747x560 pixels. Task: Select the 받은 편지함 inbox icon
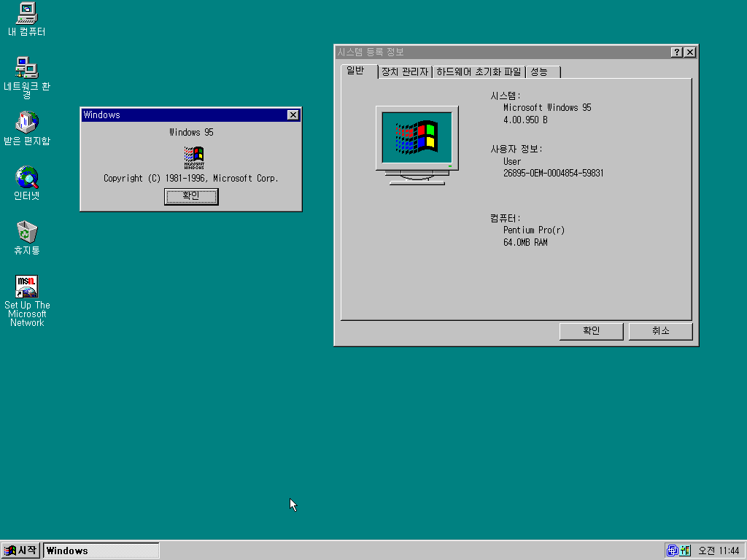(27, 128)
